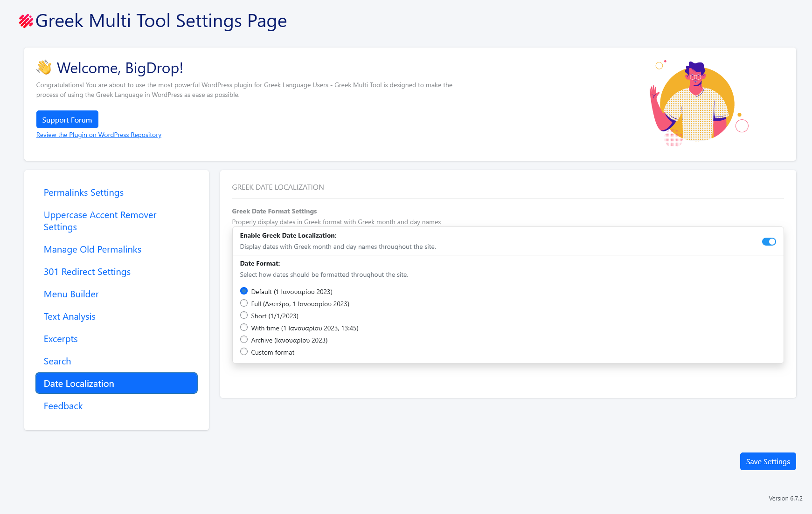Choose the Short (1/1/2023) date format

click(244, 315)
